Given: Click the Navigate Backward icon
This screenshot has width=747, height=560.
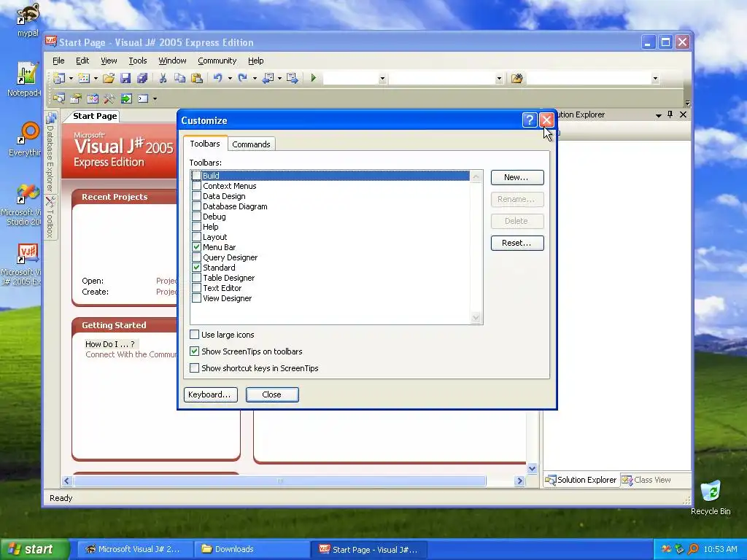Looking at the screenshot, I should point(268,78).
